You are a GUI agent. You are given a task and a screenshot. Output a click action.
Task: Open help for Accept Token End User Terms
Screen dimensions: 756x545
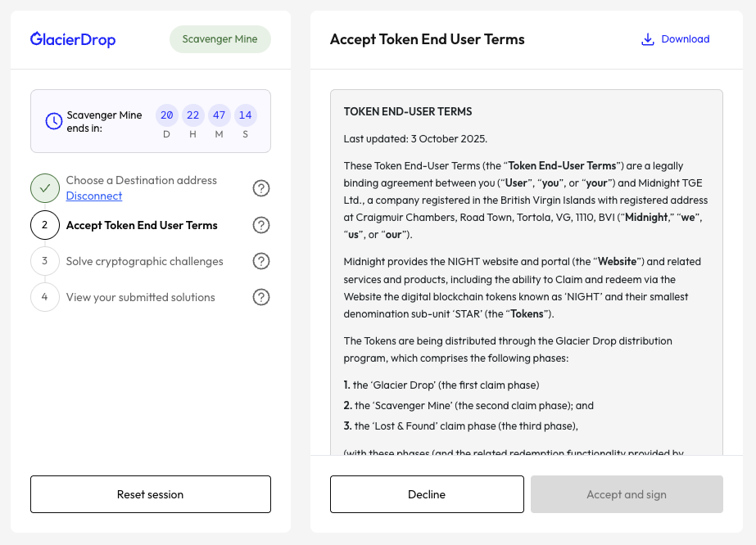coord(261,225)
